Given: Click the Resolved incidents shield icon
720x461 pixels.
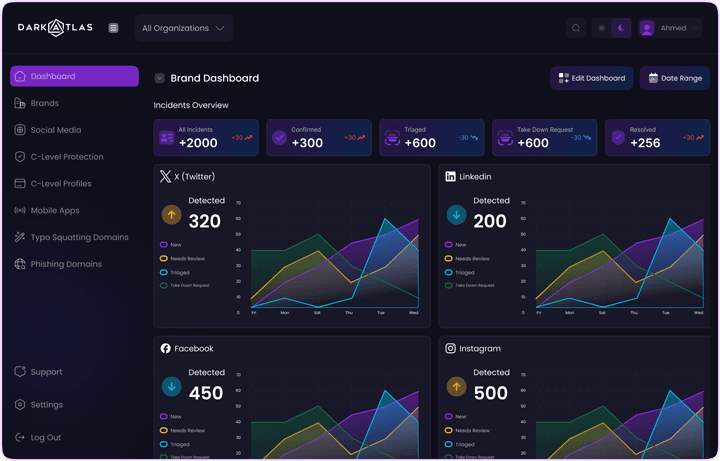Looking at the screenshot, I should pos(620,138).
